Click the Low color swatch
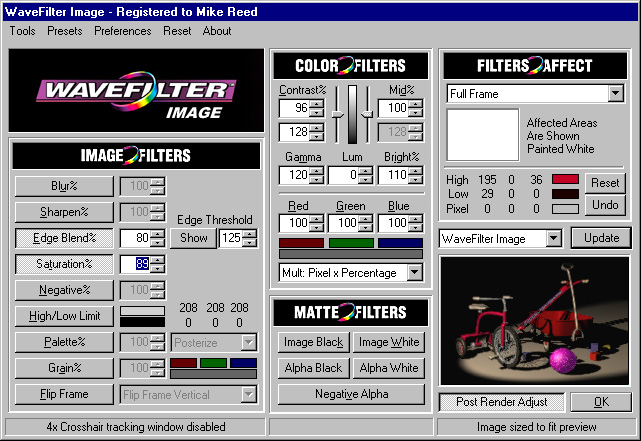641x441 pixels. tap(565, 194)
